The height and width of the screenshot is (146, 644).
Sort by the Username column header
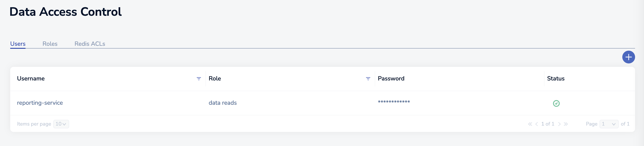31,78
